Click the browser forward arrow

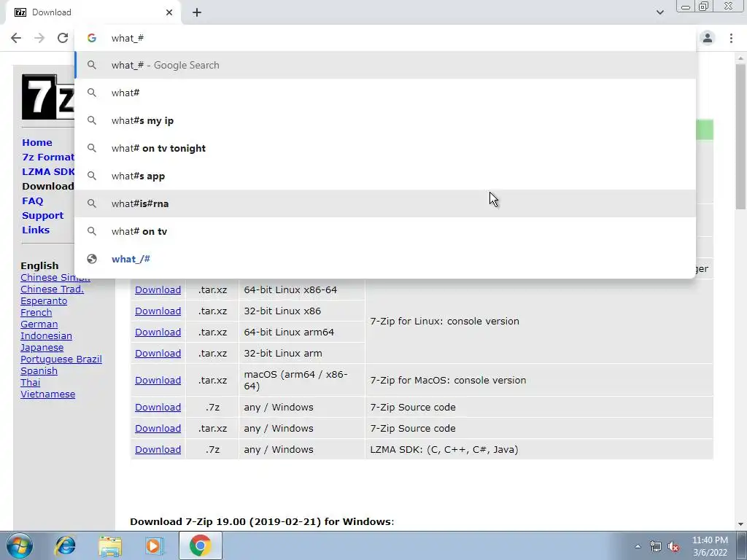[x=39, y=38]
